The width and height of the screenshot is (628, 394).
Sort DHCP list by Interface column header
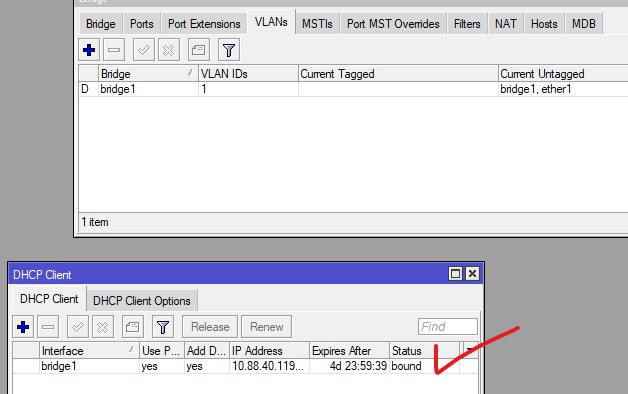pyautogui.click(x=89, y=350)
